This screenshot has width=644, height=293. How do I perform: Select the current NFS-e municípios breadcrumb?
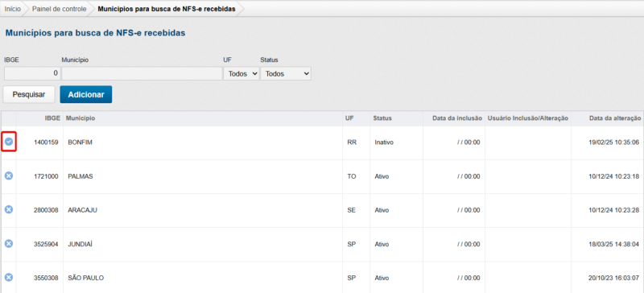tap(167, 9)
